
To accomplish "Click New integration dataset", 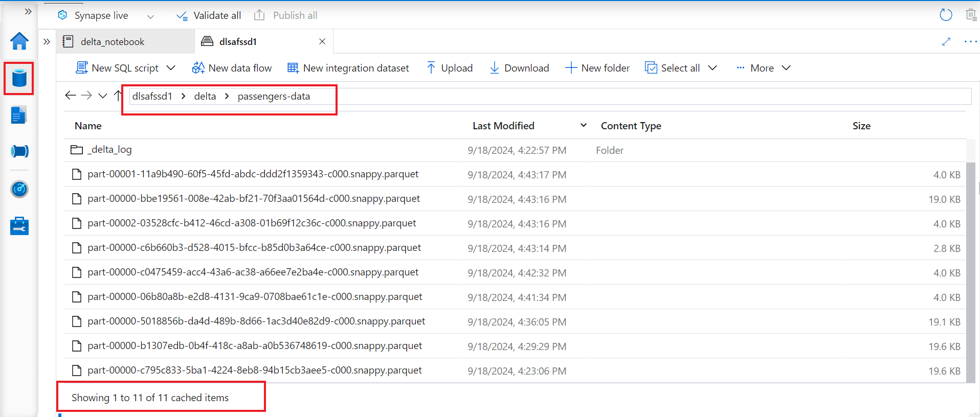I will click(348, 68).
